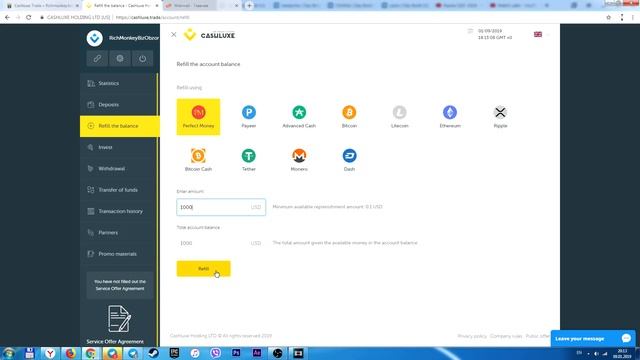Open the Service Offer Agreement document

pos(119,319)
